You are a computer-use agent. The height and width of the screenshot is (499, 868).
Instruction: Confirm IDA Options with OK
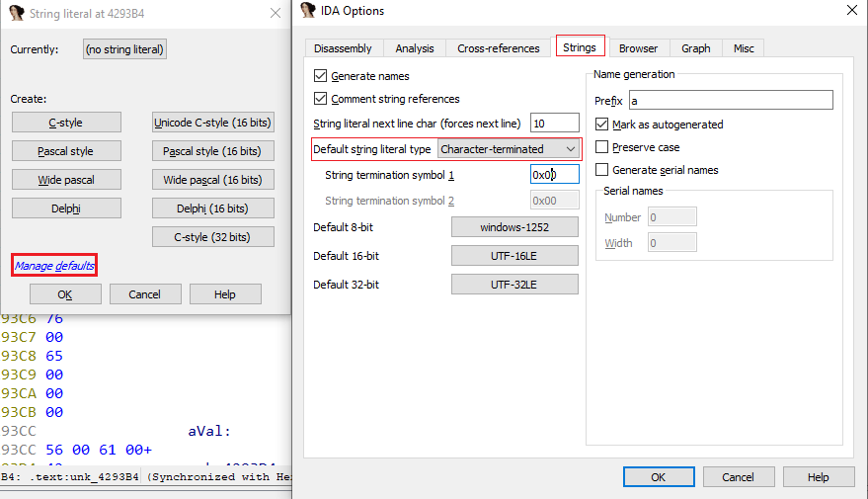659,477
